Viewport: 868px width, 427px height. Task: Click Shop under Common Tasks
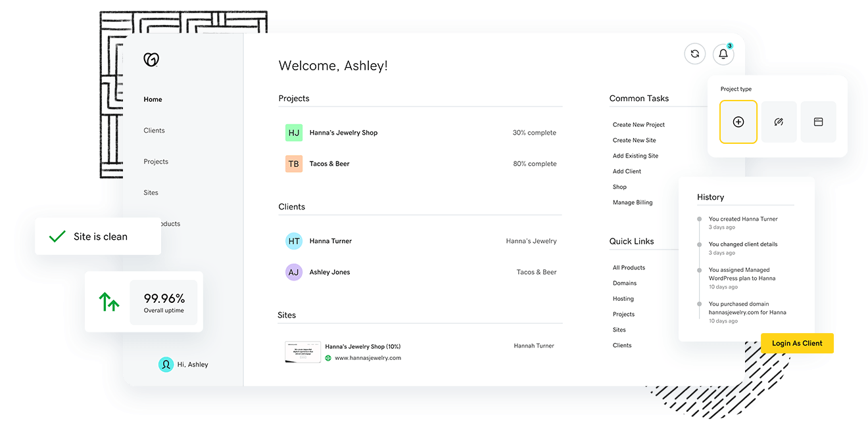[619, 187]
